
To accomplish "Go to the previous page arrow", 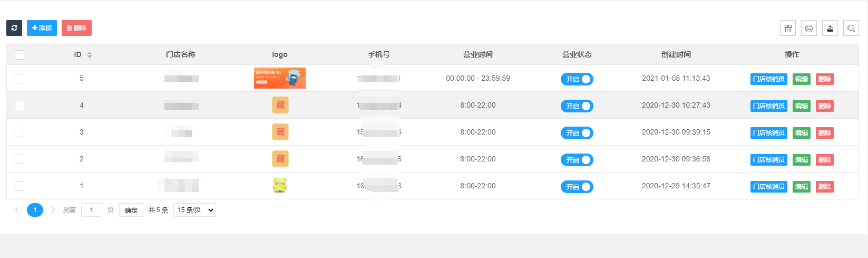I will point(17,210).
